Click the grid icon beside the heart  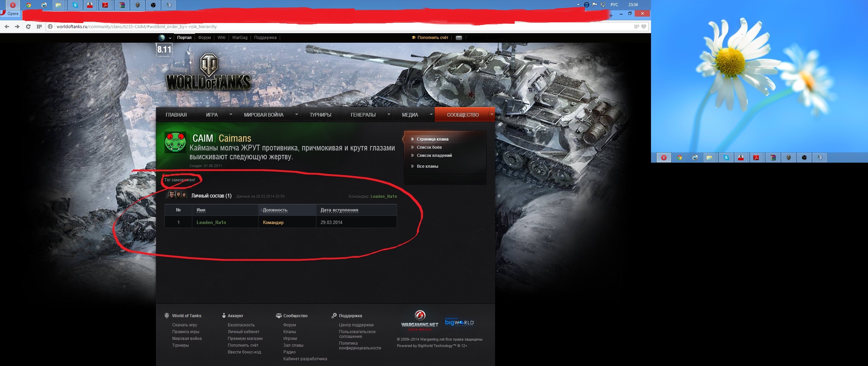(636, 26)
